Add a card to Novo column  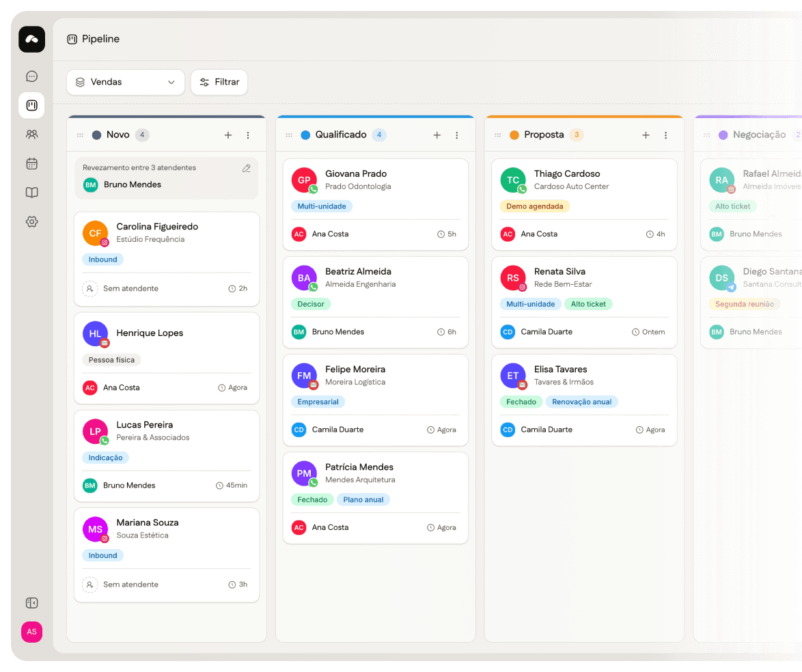coord(228,135)
